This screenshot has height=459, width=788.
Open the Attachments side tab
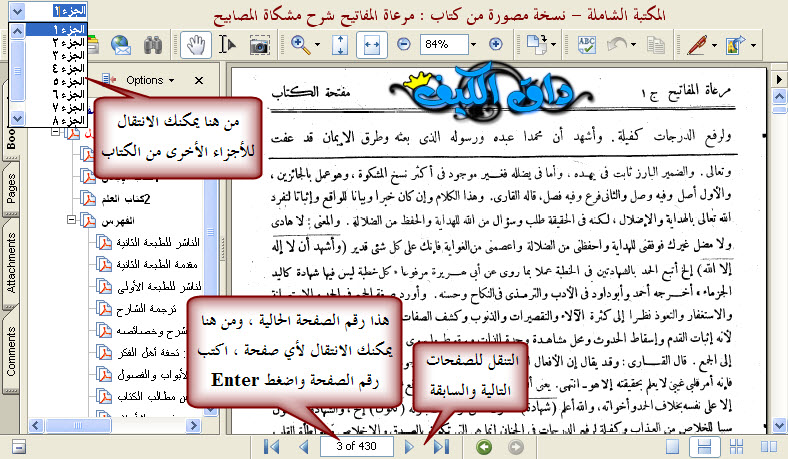[x=13, y=264]
